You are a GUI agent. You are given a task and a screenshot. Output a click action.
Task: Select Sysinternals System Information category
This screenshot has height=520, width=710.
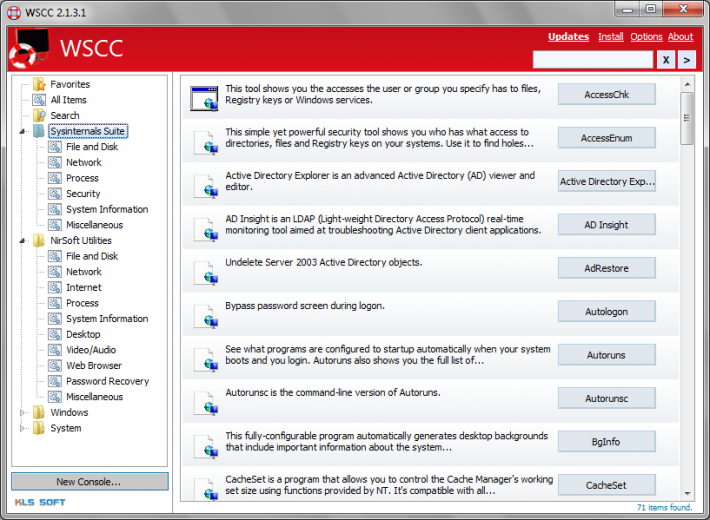pyautogui.click(x=107, y=209)
